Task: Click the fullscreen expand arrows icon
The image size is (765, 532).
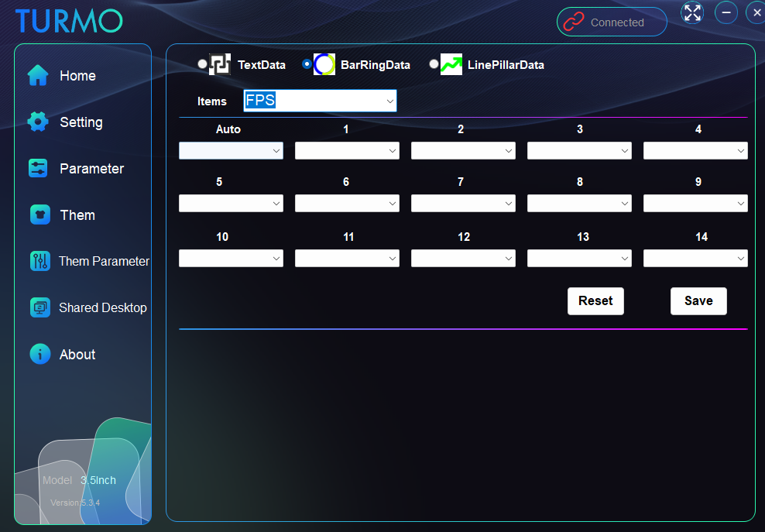Action: tap(692, 13)
